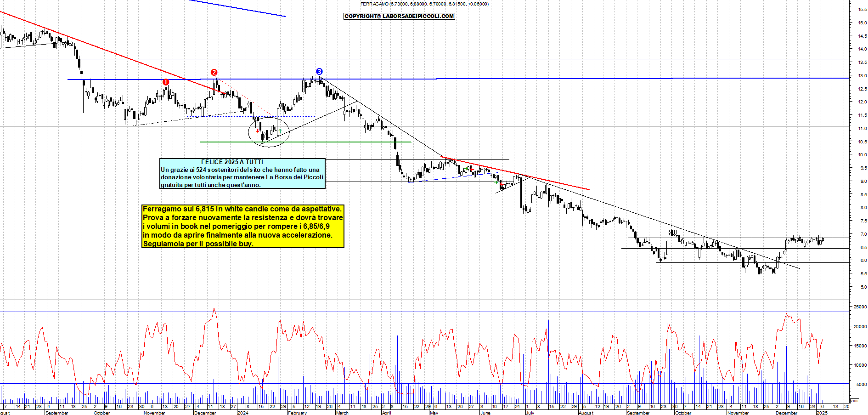Select the ellipse around the January 2024 low

click(269, 131)
